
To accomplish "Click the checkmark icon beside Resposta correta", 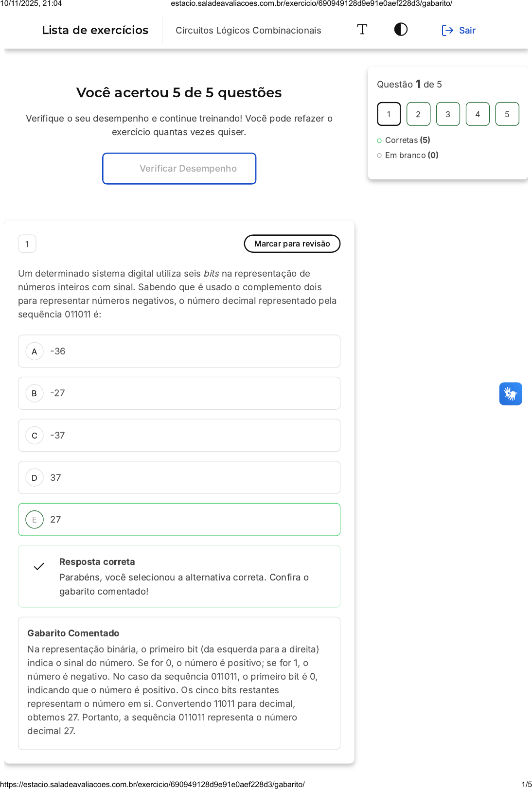I will point(39,566).
